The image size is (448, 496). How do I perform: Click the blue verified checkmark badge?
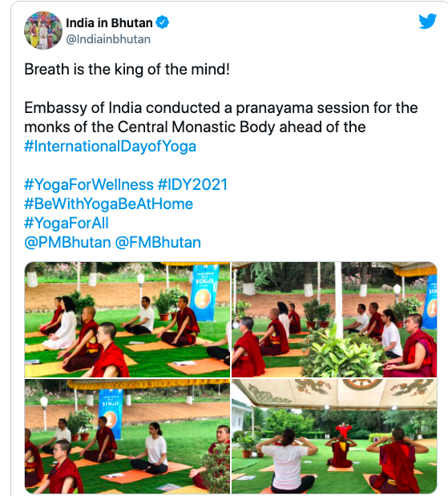163,22
